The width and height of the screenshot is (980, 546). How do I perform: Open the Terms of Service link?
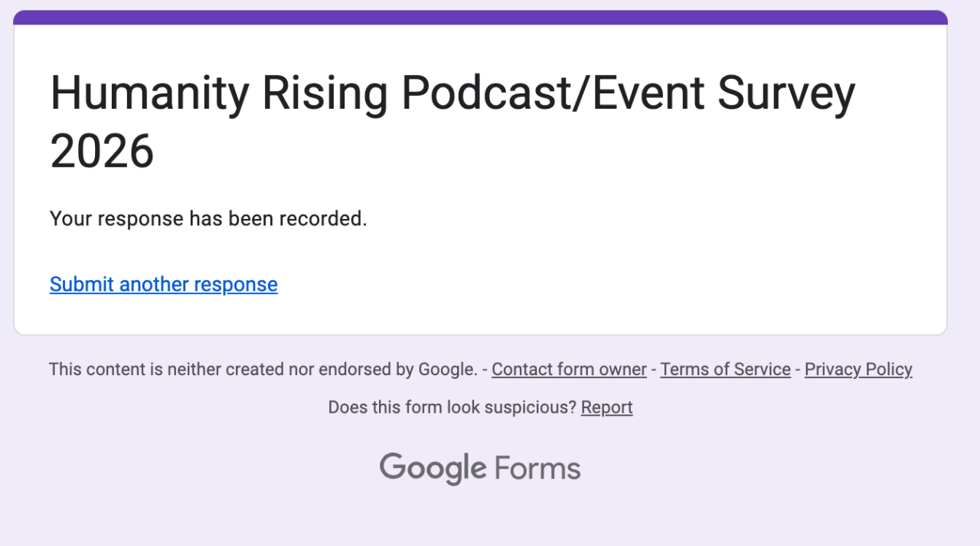[x=725, y=369]
